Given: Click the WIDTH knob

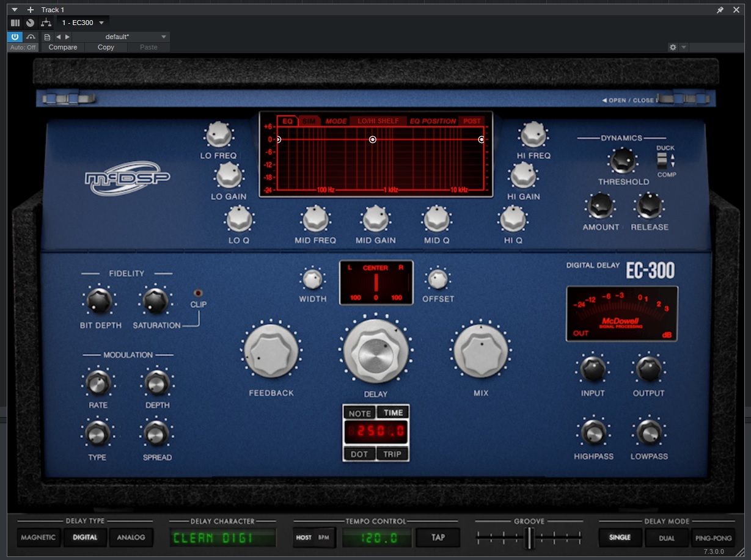Looking at the screenshot, I should pyautogui.click(x=312, y=279).
